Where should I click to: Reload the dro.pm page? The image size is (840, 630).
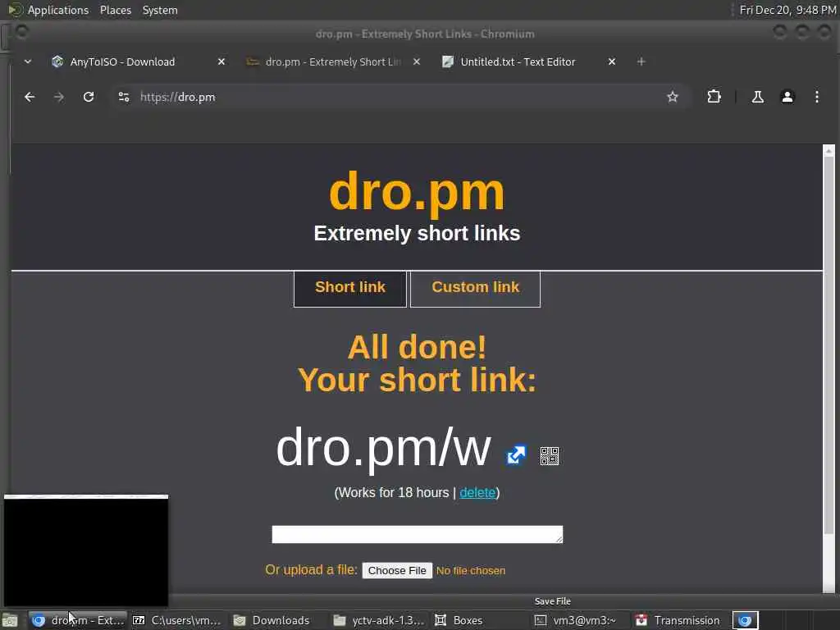(89, 97)
